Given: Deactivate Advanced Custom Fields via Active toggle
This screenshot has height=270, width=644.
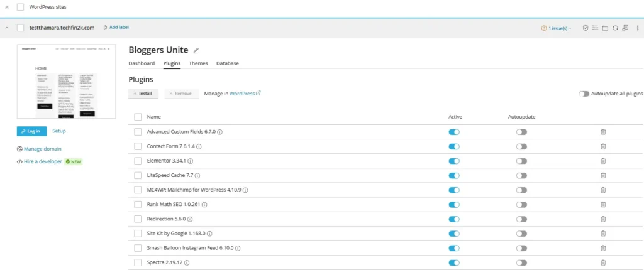Looking at the screenshot, I should click(454, 132).
